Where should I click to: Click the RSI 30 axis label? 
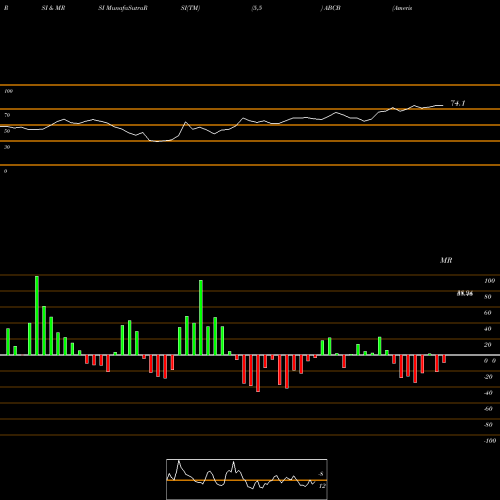7,147
